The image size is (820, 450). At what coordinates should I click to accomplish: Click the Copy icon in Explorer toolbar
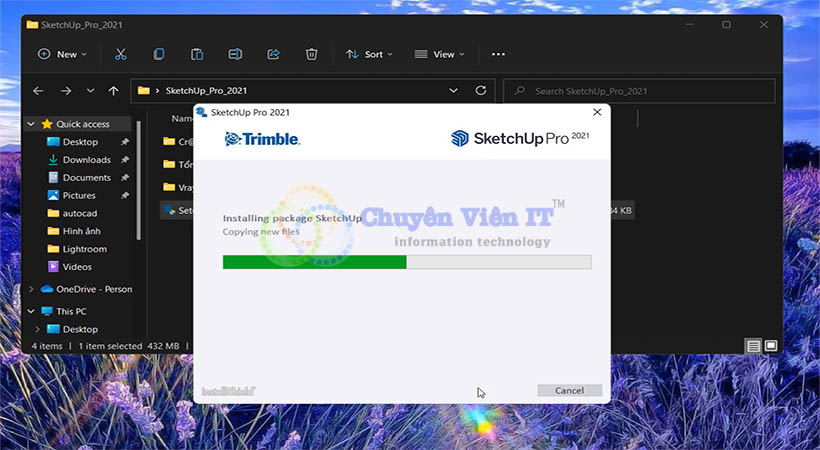pos(159,54)
